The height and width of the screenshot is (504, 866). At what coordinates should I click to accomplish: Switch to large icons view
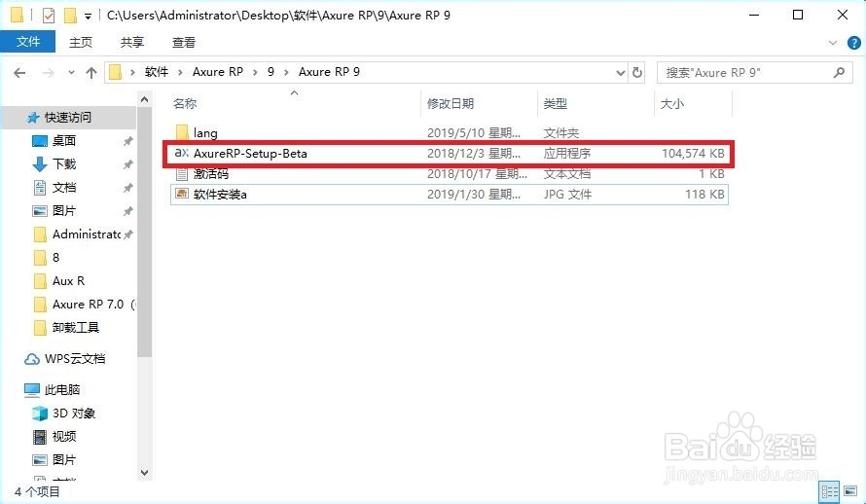[850, 490]
